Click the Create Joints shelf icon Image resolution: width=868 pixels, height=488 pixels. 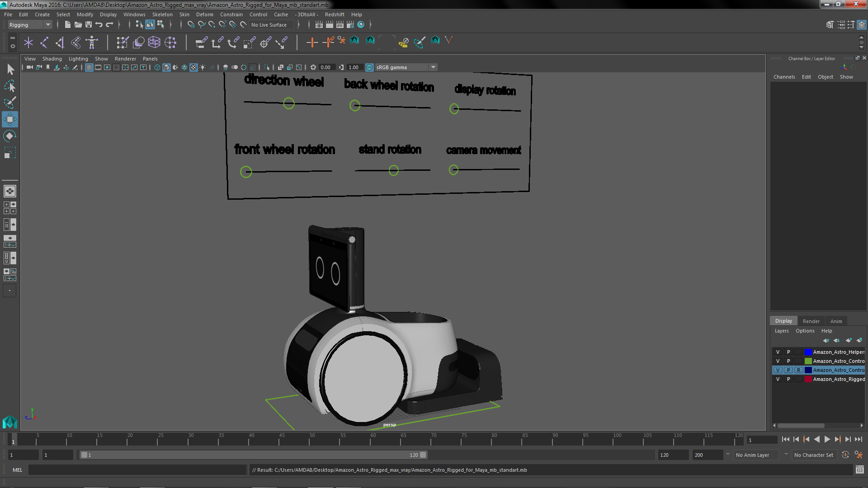44,42
